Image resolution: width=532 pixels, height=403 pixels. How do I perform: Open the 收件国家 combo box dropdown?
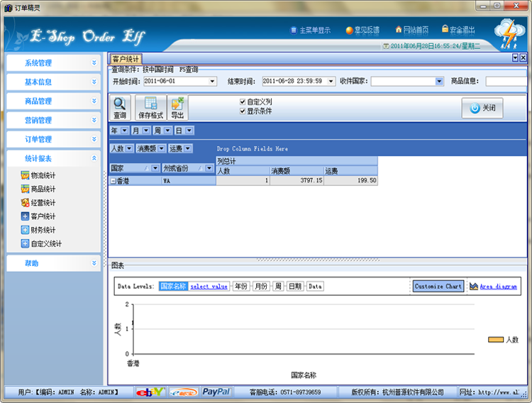click(x=439, y=82)
